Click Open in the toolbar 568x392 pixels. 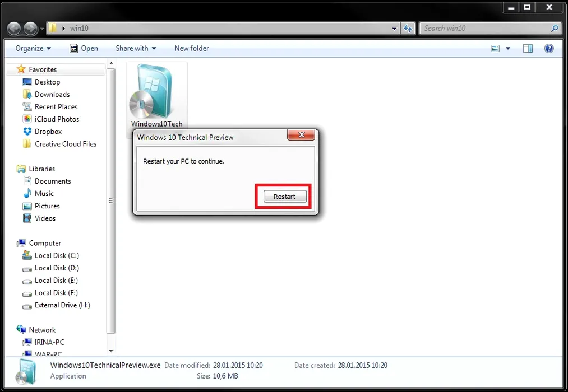(84, 49)
